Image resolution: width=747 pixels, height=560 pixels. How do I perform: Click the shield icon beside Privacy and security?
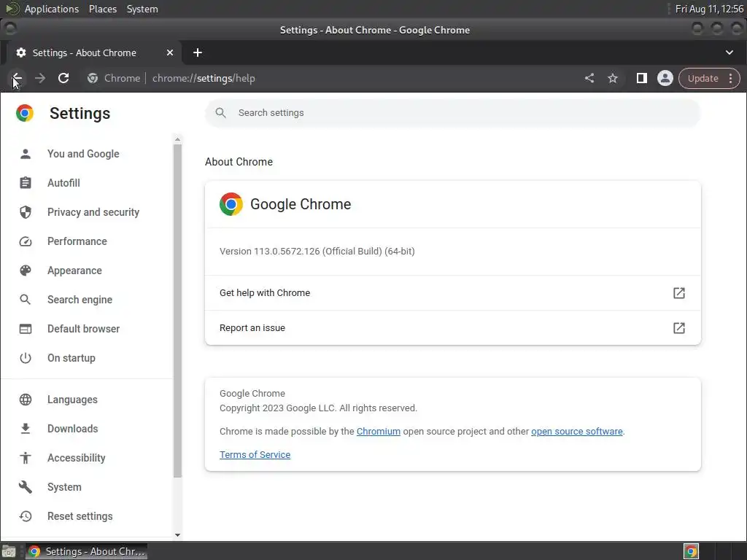tap(26, 212)
